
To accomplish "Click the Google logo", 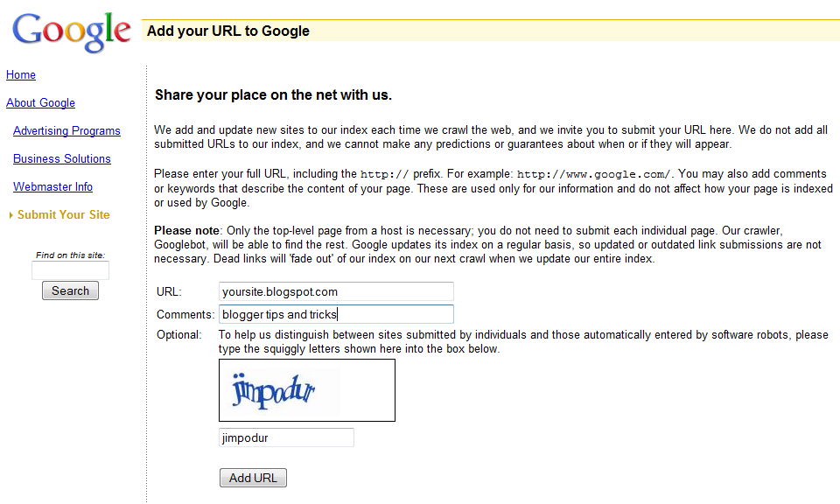I will [72, 32].
